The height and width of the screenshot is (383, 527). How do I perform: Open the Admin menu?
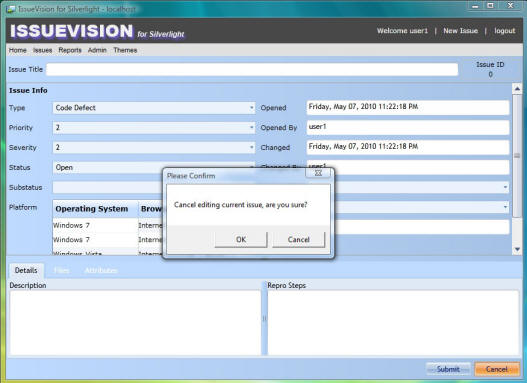[97, 50]
